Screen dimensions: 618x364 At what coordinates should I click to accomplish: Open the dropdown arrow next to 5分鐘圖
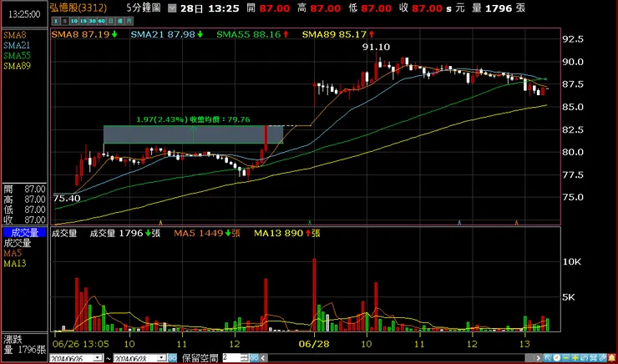tap(171, 8)
